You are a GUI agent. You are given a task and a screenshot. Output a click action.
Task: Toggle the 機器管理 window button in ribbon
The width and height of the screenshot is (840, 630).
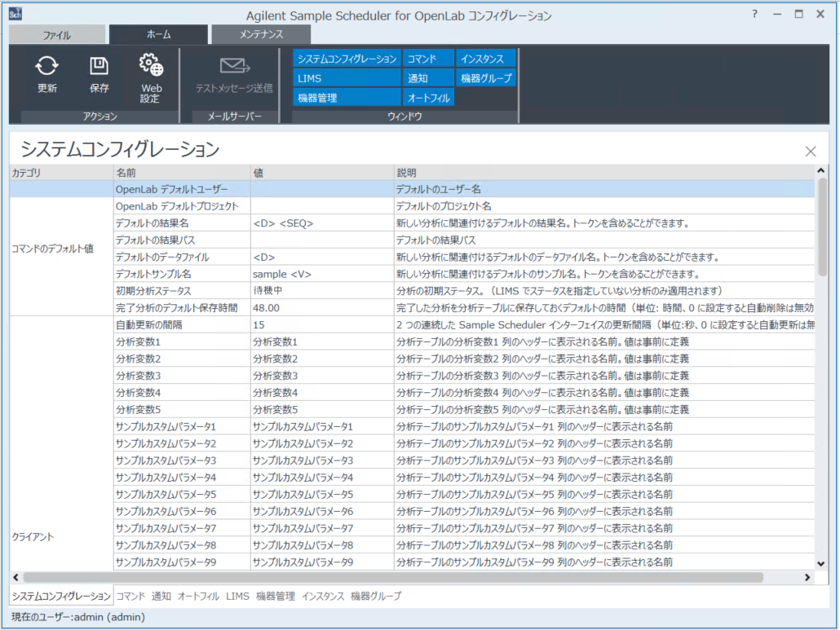point(347,98)
